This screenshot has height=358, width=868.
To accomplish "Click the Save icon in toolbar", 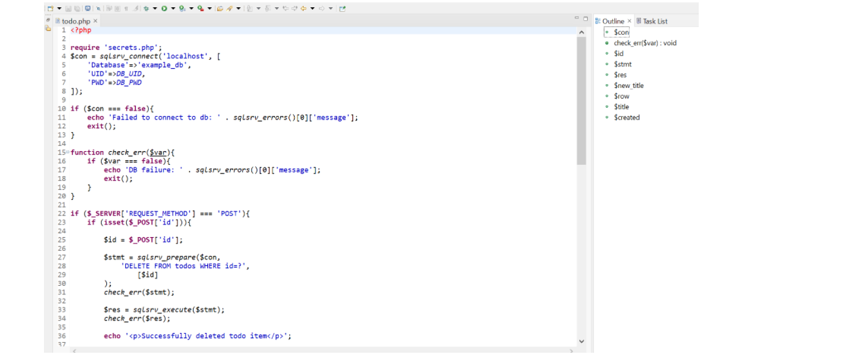I will pyautogui.click(x=68, y=9).
